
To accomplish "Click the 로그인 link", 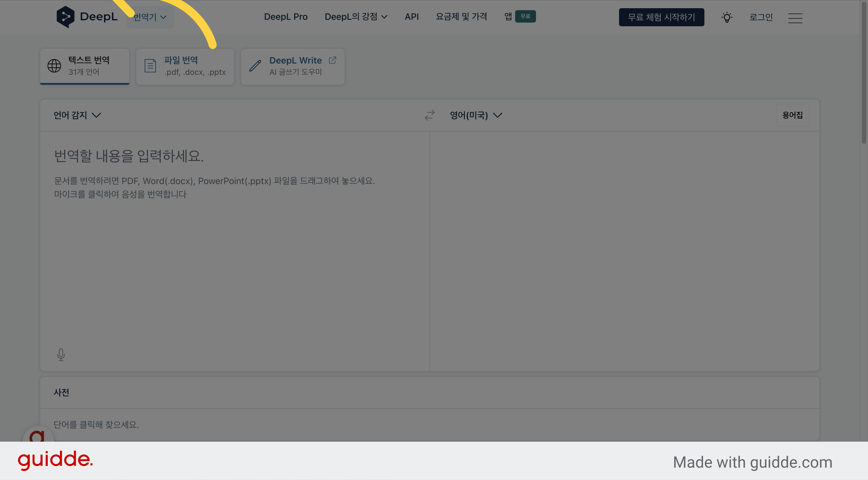I will pos(761,17).
